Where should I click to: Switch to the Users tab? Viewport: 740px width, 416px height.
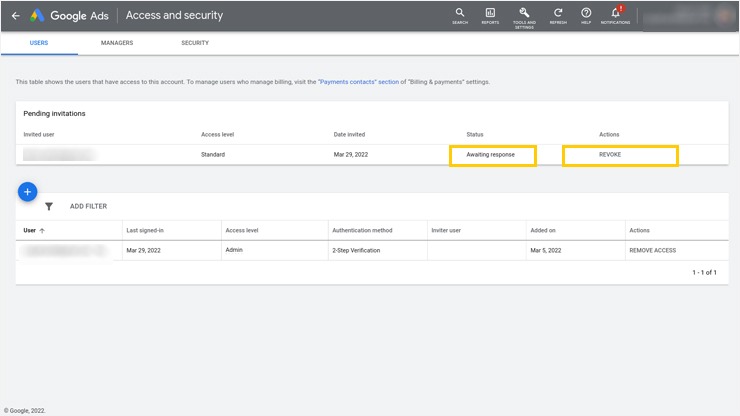[x=39, y=43]
